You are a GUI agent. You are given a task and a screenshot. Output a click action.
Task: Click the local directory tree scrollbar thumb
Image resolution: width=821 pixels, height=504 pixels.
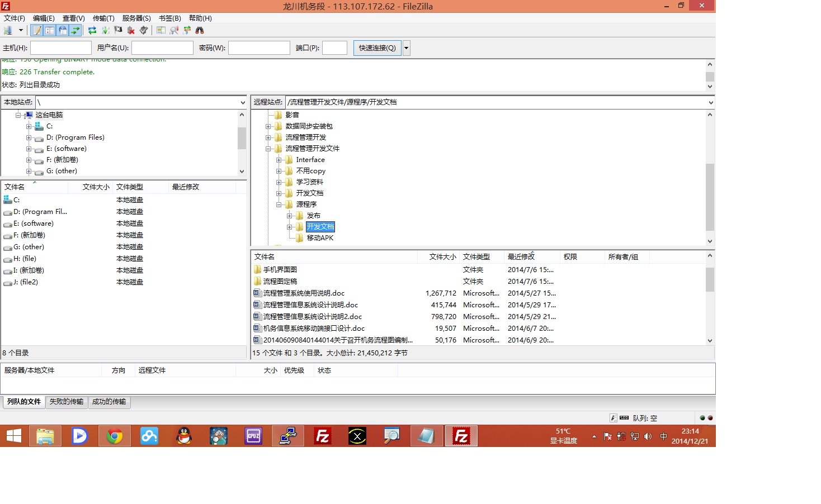242,139
